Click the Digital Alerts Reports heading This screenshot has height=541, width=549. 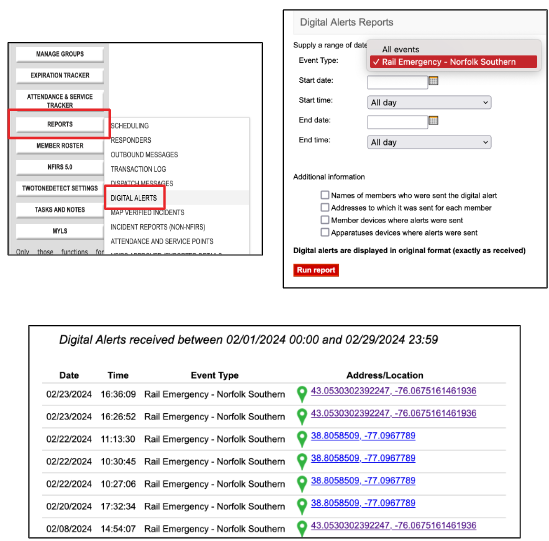click(x=347, y=22)
